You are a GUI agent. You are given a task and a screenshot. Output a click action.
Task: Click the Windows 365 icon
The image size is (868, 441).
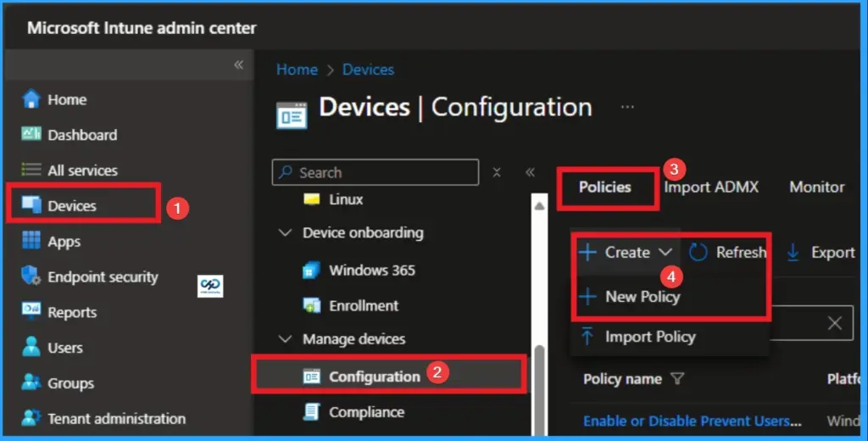coord(312,270)
